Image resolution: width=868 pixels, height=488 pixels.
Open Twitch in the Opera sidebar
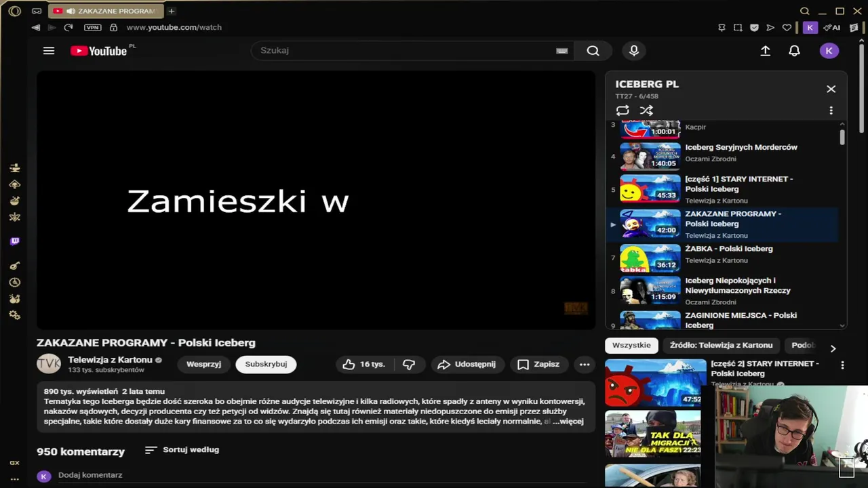pyautogui.click(x=15, y=242)
